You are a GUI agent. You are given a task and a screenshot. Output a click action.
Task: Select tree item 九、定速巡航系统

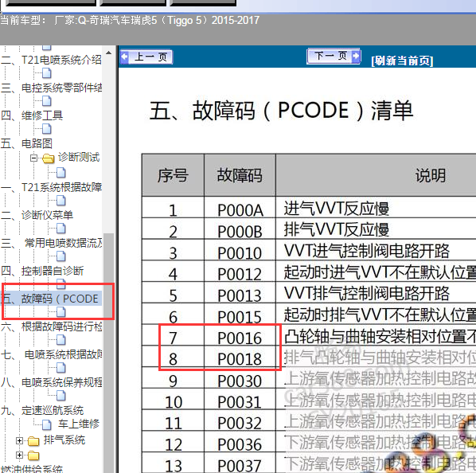[x=42, y=411]
